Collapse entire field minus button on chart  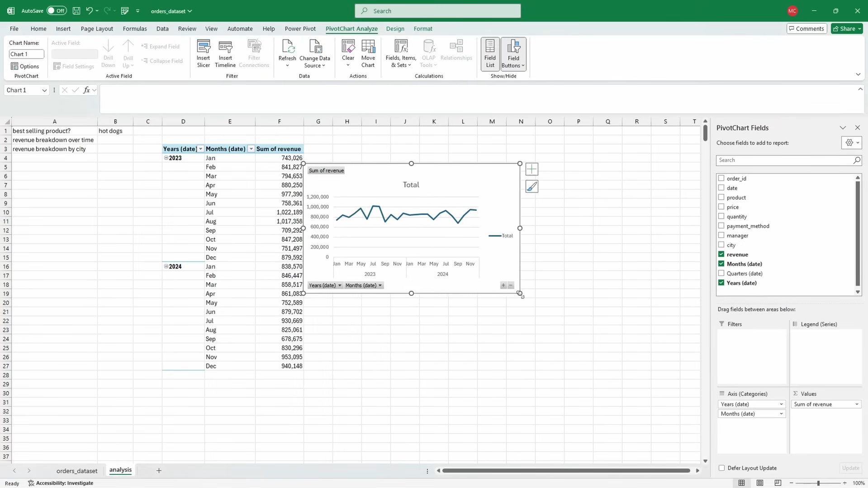pyautogui.click(x=511, y=285)
